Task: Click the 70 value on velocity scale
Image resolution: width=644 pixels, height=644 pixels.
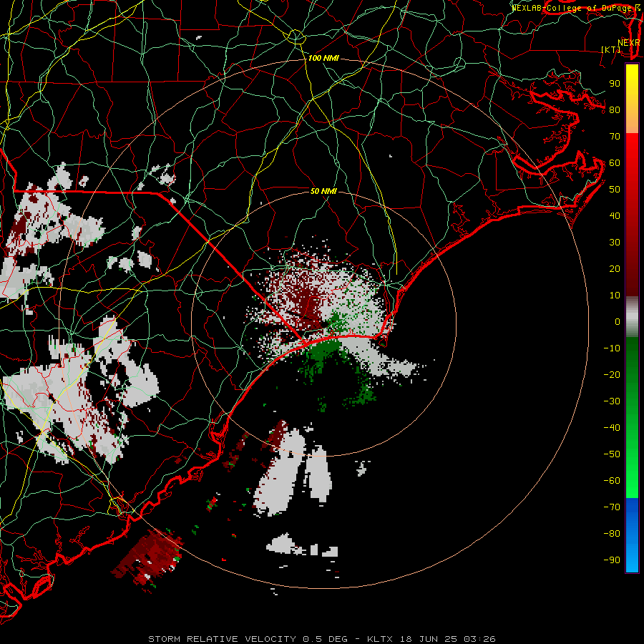Action: point(615,137)
